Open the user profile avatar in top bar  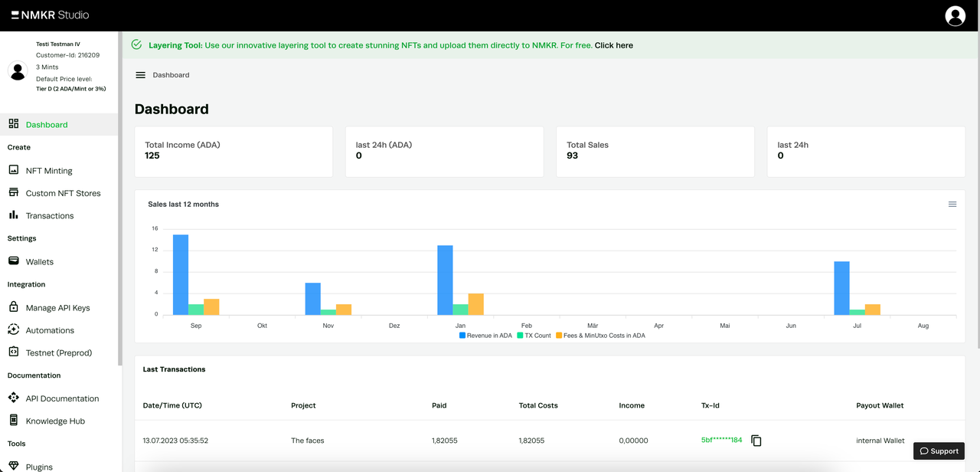click(x=955, y=15)
